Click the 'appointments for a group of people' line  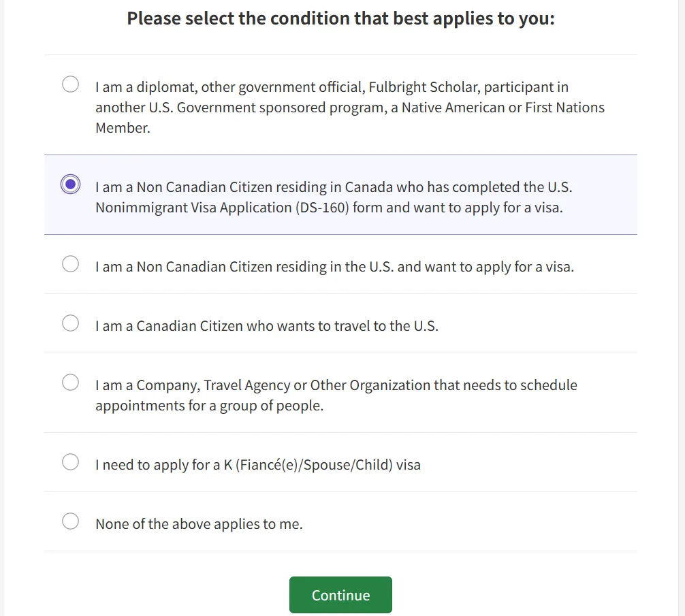coord(209,406)
